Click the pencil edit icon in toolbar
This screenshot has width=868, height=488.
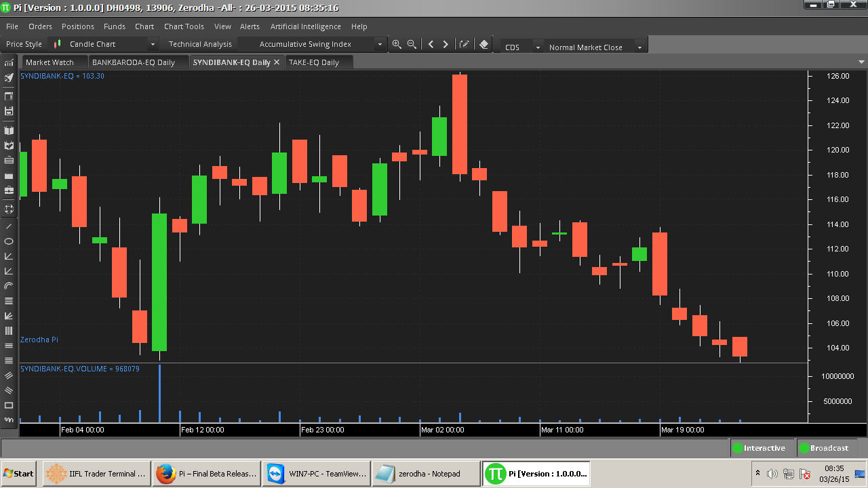coord(465,44)
